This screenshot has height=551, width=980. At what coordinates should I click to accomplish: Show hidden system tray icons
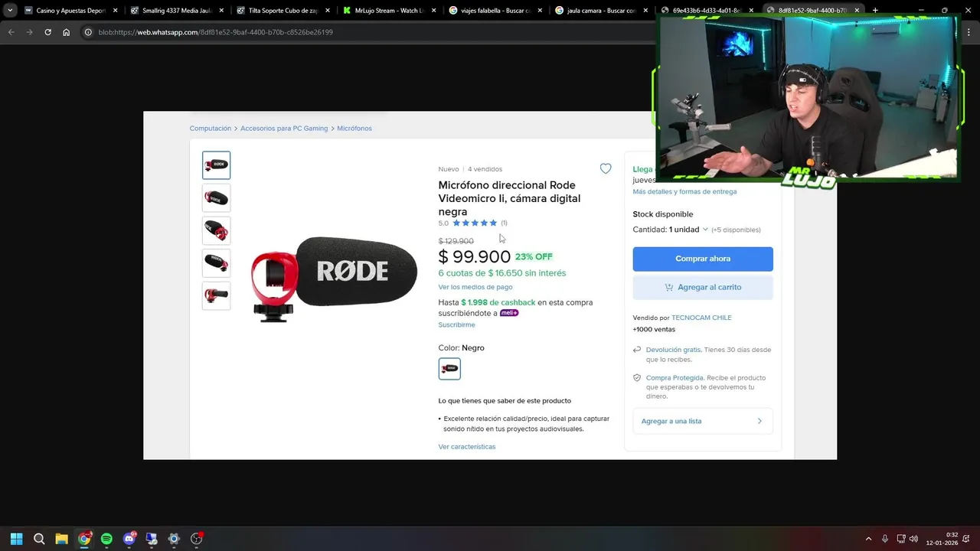tap(868, 539)
